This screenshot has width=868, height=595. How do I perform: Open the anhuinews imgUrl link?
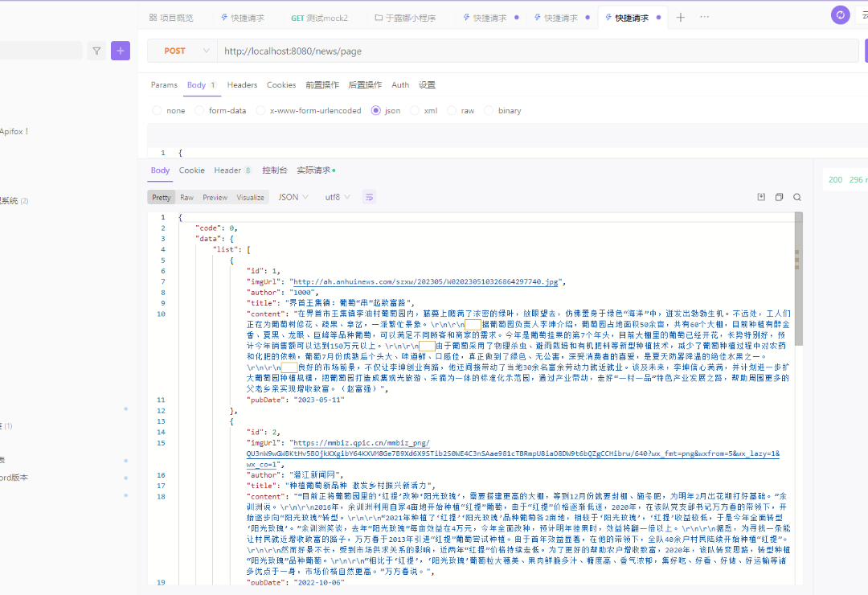tap(427, 282)
